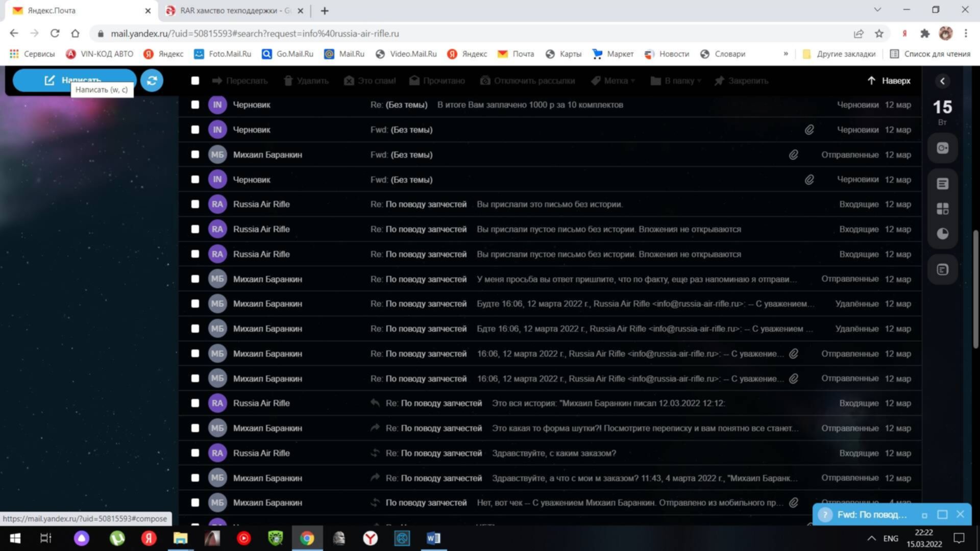
Task: Maximize the Fwd compose popup window
Action: 942,514
